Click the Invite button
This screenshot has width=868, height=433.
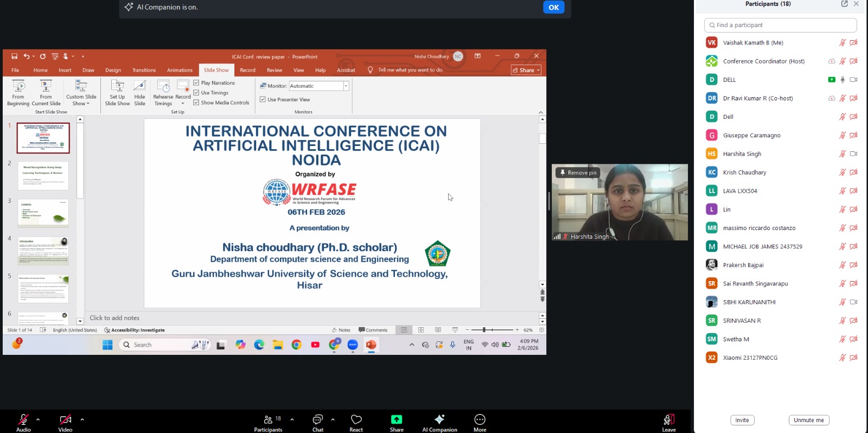[x=742, y=420]
